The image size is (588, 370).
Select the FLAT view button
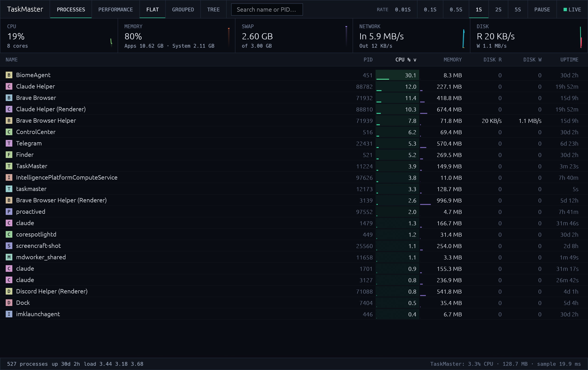pos(153,9)
